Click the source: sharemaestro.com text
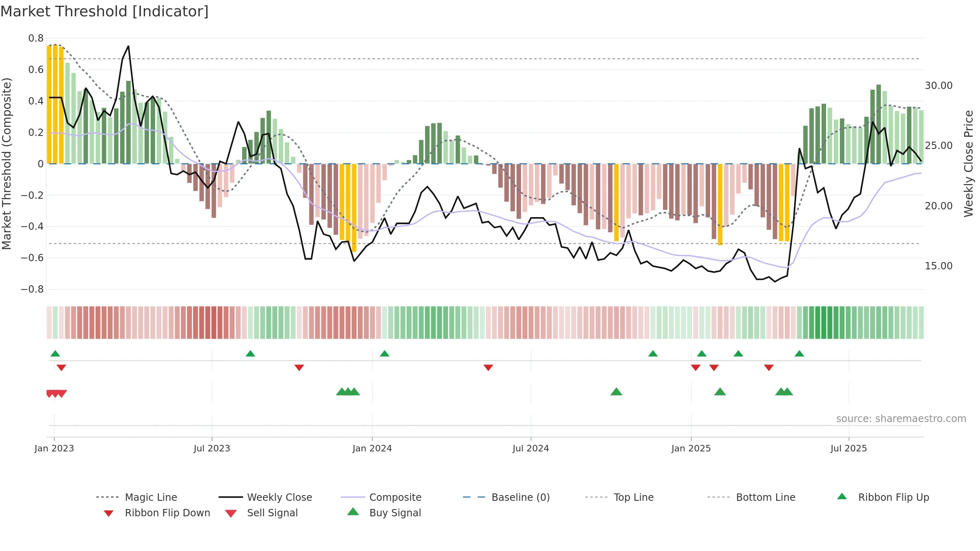980x551 pixels. (901, 419)
